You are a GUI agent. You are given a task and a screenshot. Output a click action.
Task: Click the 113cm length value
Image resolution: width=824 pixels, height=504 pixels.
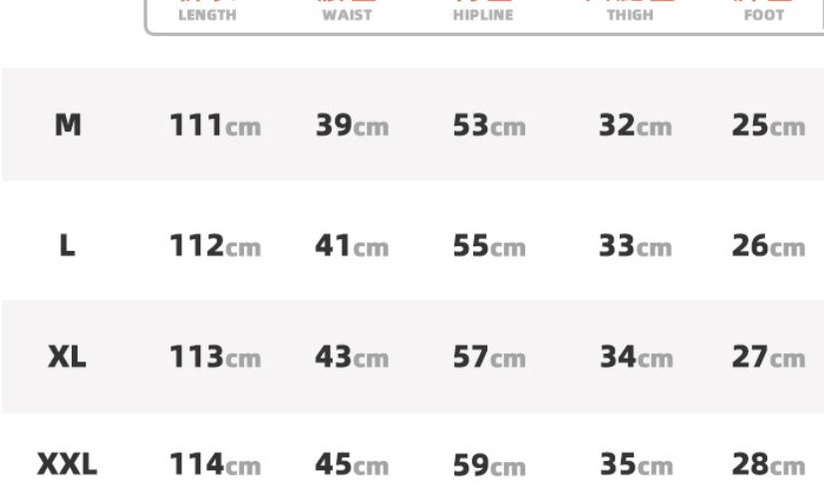pos(214,357)
